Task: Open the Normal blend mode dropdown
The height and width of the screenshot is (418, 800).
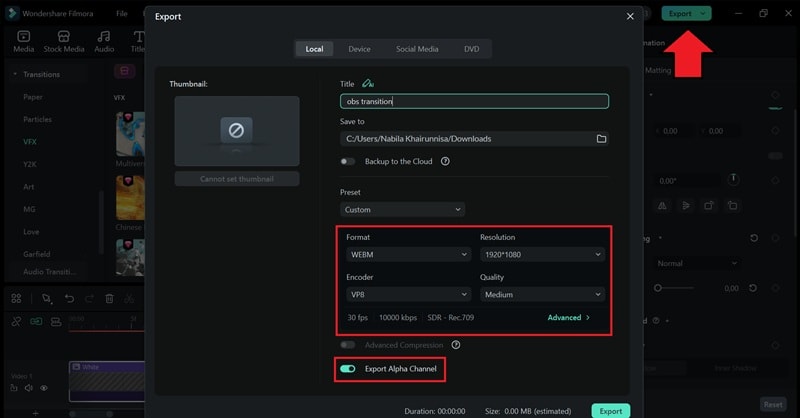Action: (697, 263)
